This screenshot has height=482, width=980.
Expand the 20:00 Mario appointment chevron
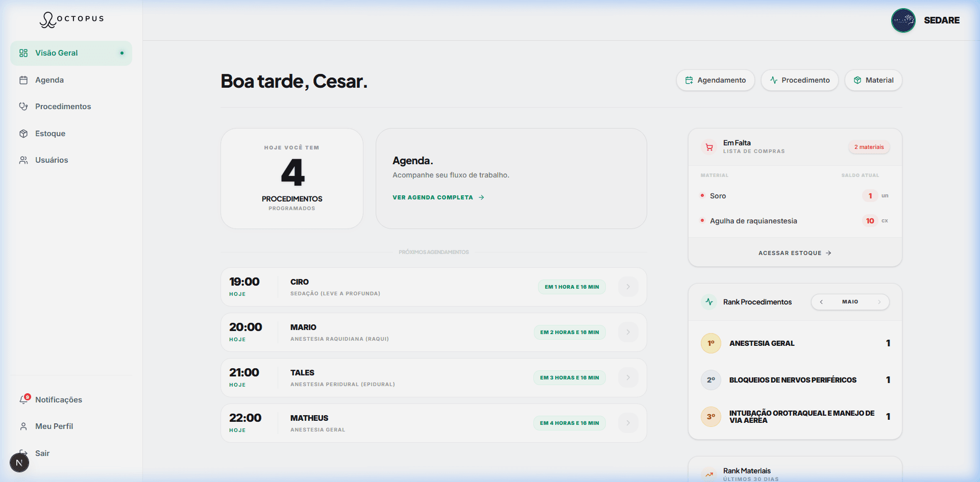click(x=628, y=332)
